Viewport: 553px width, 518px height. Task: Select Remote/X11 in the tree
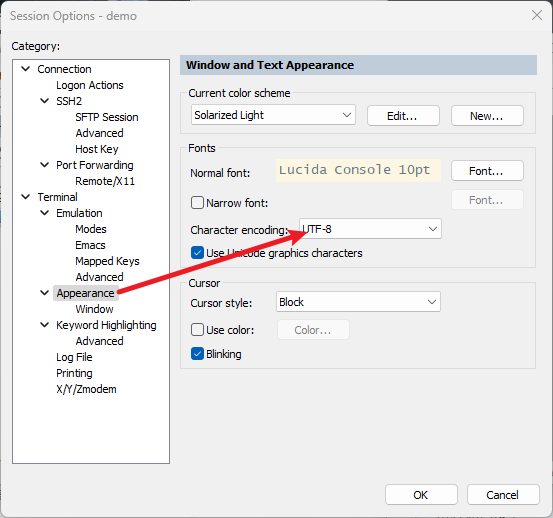click(x=105, y=181)
